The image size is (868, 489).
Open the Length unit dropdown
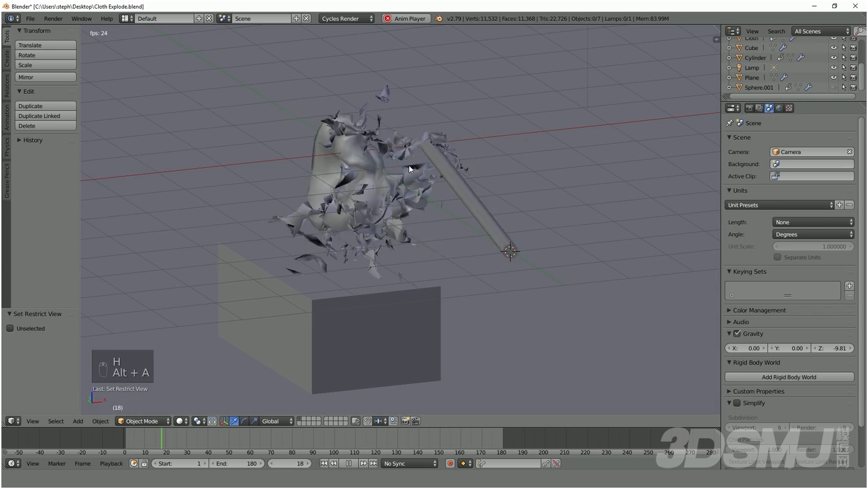813,222
